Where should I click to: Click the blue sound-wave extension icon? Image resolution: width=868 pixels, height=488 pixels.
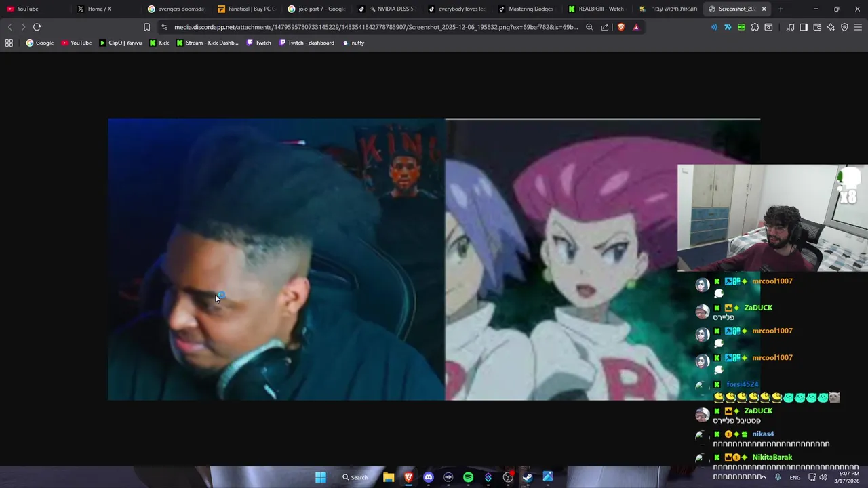(x=714, y=27)
